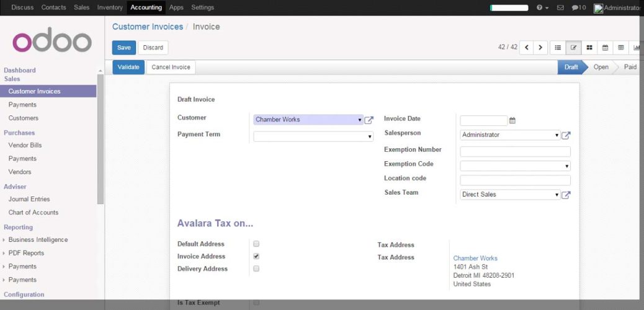644x310 pixels.
Task: Open the Customer dropdown showing Chamber Works
Action: pyautogui.click(x=308, y=120)
